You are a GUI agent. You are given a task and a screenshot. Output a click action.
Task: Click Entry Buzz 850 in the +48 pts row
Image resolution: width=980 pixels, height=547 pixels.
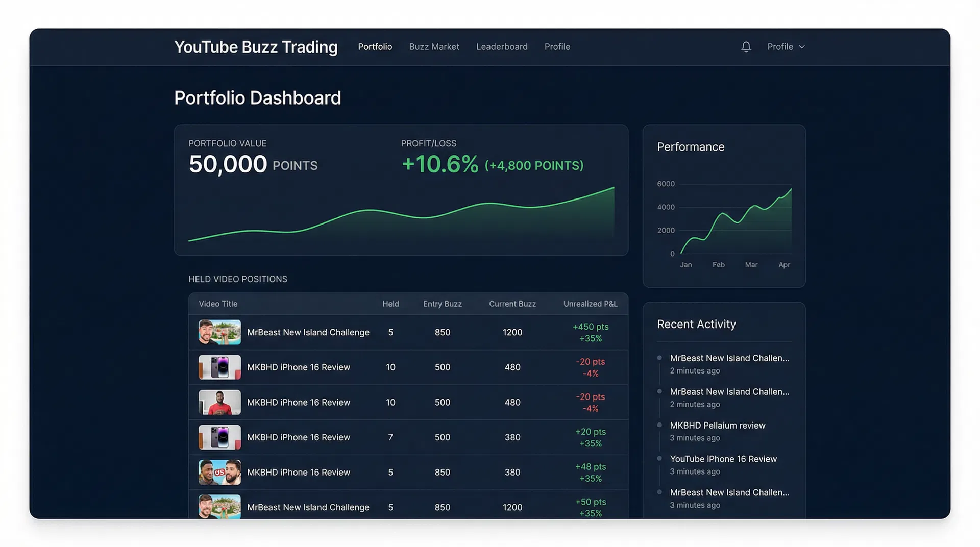point(443,473)
